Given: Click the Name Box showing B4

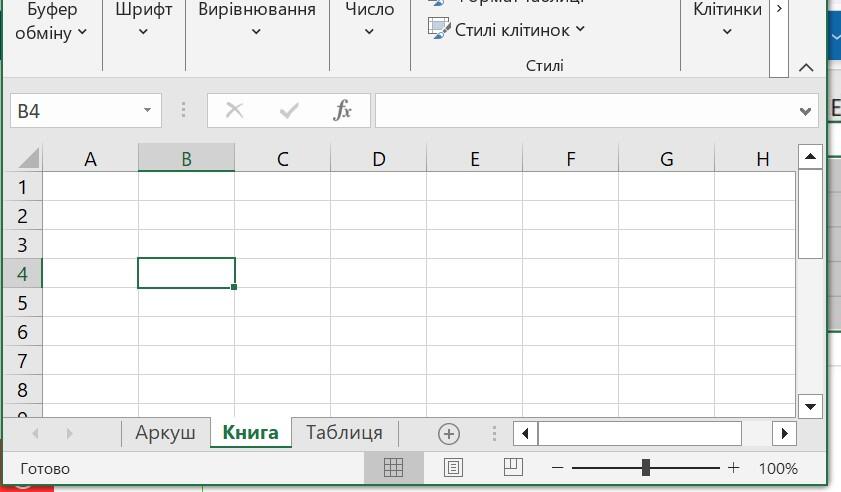Looking at the screenshot, I should 75,111.
